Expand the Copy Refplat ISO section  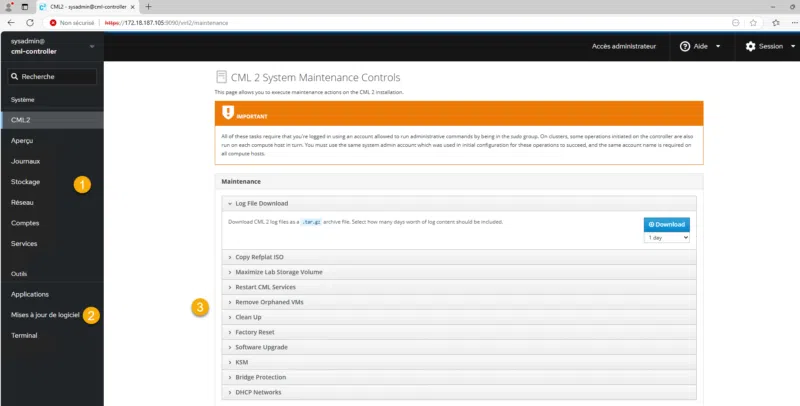258,257
